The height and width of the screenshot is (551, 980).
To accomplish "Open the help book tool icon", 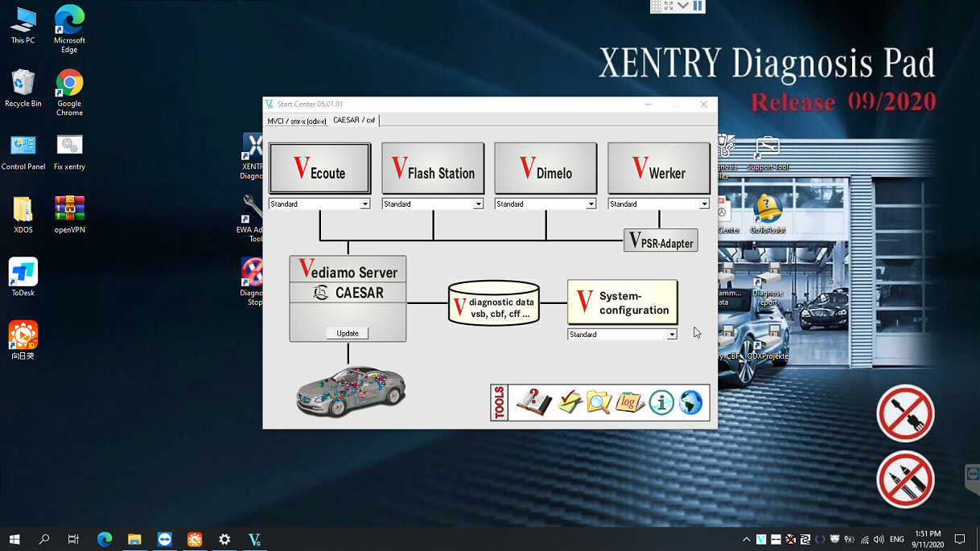I will tap(534, 401).
